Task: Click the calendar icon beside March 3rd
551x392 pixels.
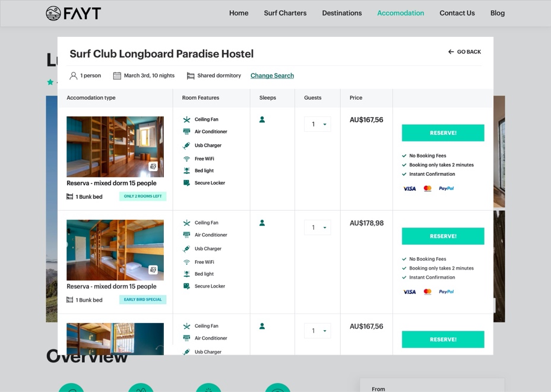Action: 116,75
